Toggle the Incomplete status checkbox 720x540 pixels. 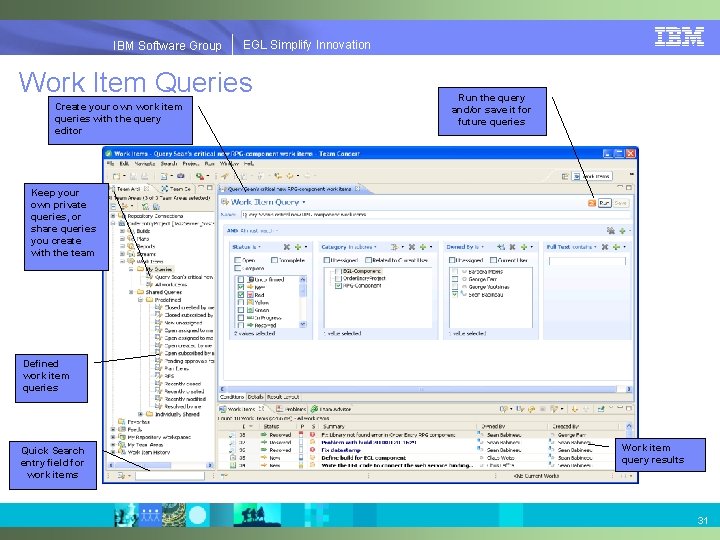tap(275, 260)
